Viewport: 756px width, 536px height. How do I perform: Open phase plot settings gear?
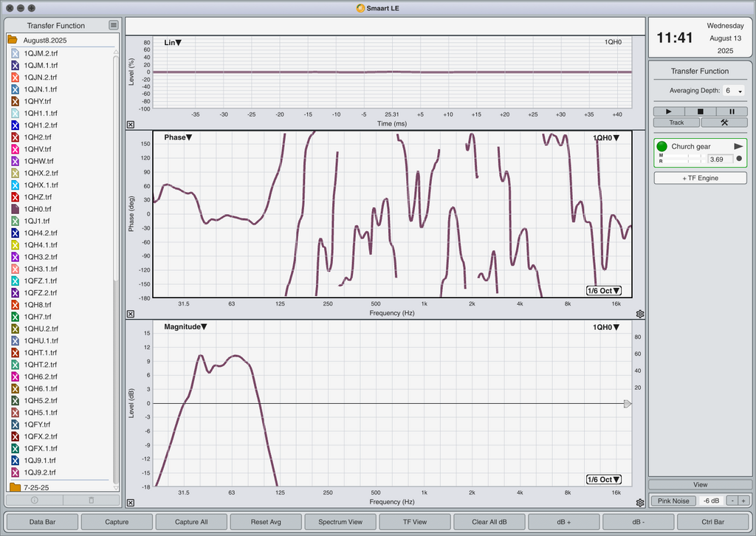coord(640,314)
